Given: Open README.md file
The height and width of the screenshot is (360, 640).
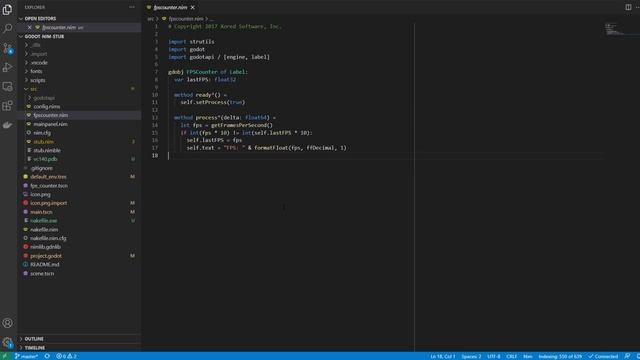Looking at the screenshot, I should click(x=44, y=264).
